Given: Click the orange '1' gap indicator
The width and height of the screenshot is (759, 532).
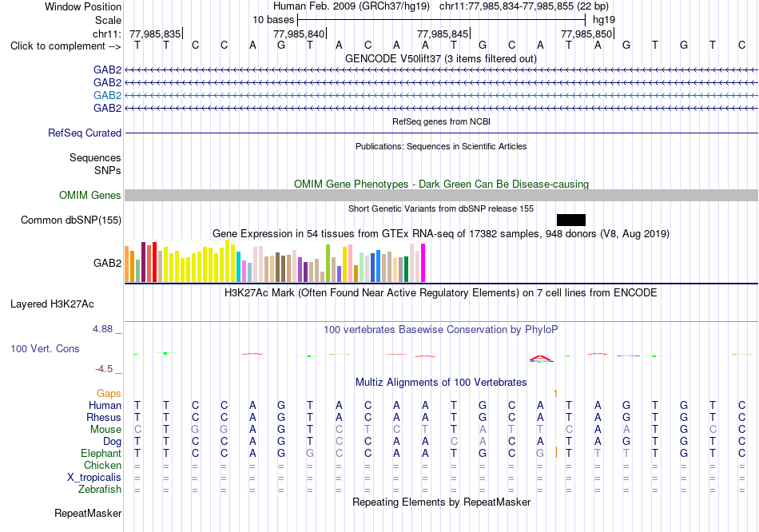Looking at the screenshot, I should point(556,394).
